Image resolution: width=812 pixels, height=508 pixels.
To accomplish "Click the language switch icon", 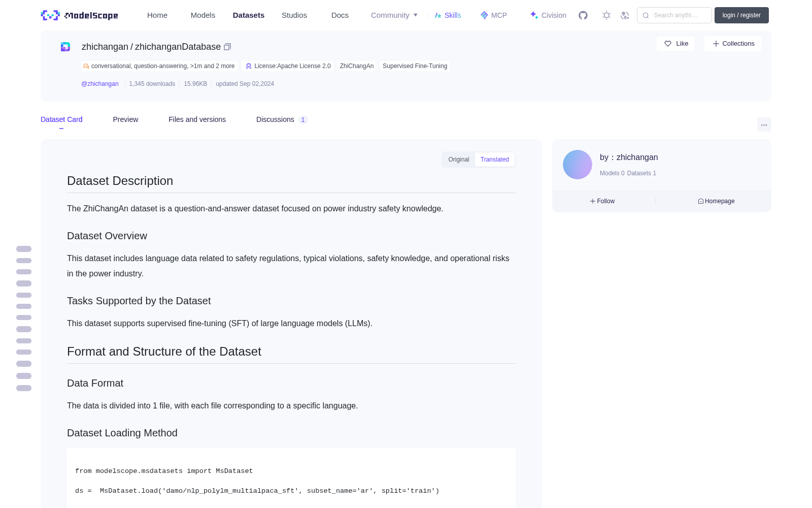I will tap(625, 15).
